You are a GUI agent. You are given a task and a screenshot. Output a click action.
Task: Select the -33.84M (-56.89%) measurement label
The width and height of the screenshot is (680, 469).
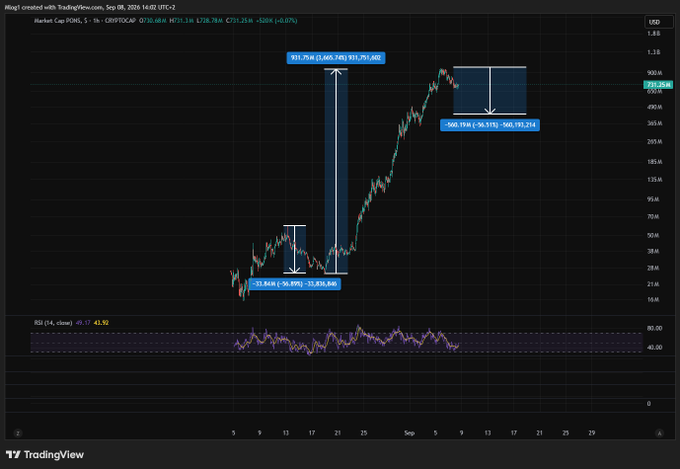coord(294,284)
